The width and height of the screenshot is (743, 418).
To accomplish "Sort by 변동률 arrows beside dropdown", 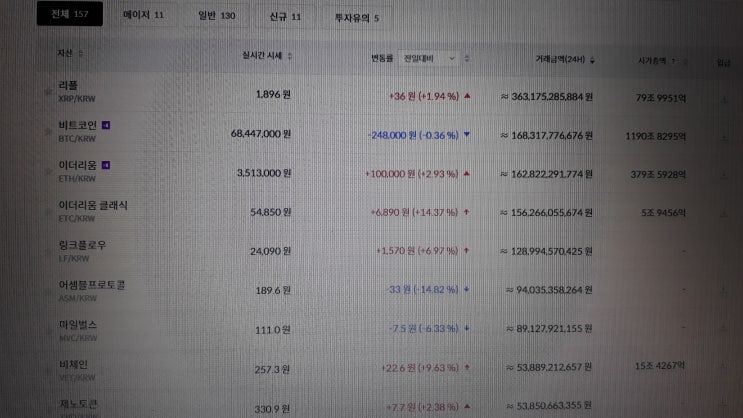I will (467, 58).
